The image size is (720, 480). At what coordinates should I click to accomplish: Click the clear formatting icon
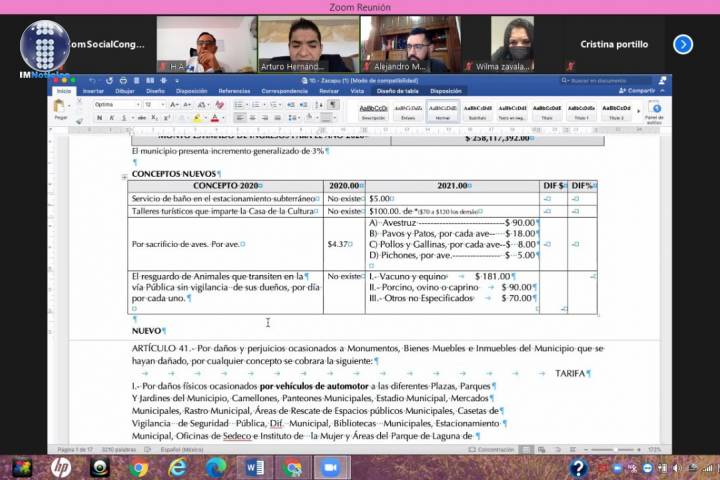219,105
